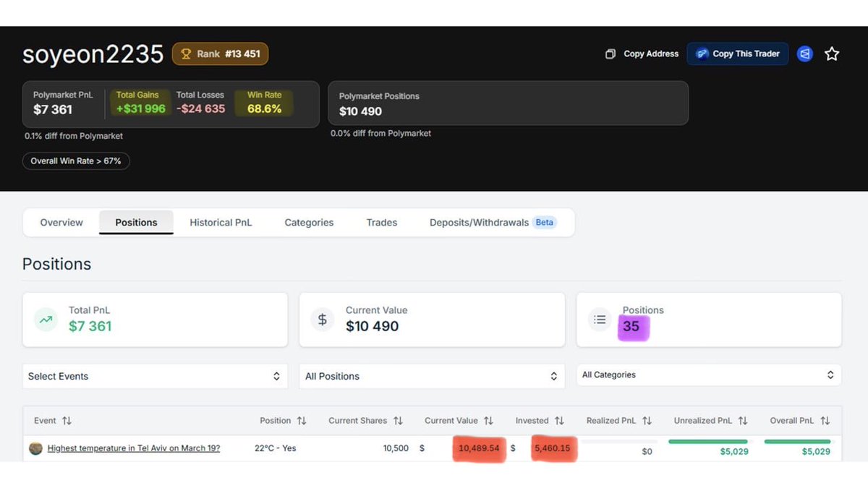Click the round blue icon beside Copy This Trader

tap(805, 53)
